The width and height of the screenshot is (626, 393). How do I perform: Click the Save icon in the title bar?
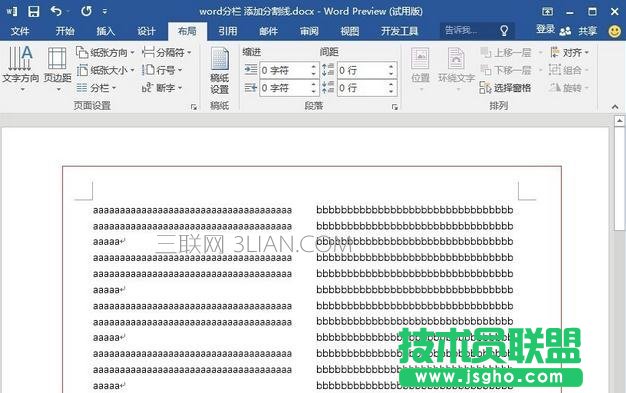[34, 11]
